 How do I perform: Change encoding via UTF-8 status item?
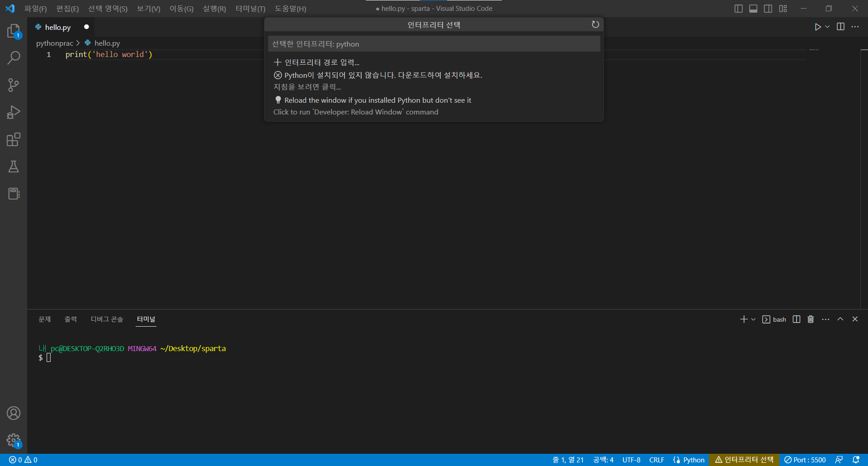pyautogui.click(x=632, y=460)
